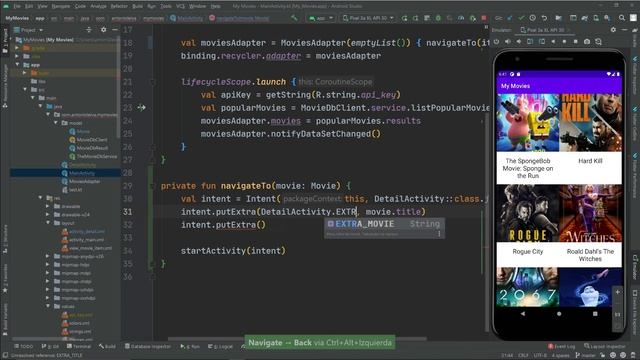Click the VCS commit checkmark icon

[x=521, y=18]
